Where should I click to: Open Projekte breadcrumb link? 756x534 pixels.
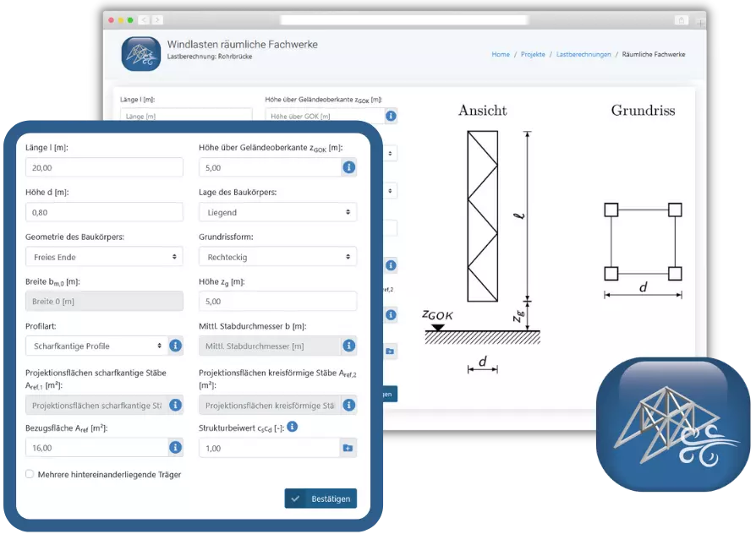pos(533,54)
